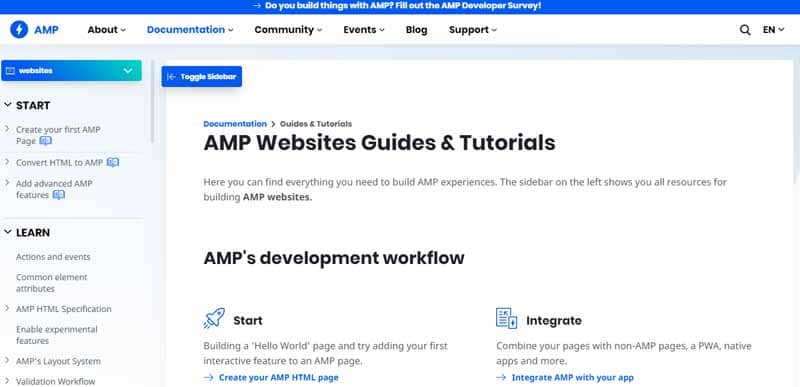
Task: Open Actions and events in sidebar
Action: tap(53, 257)
